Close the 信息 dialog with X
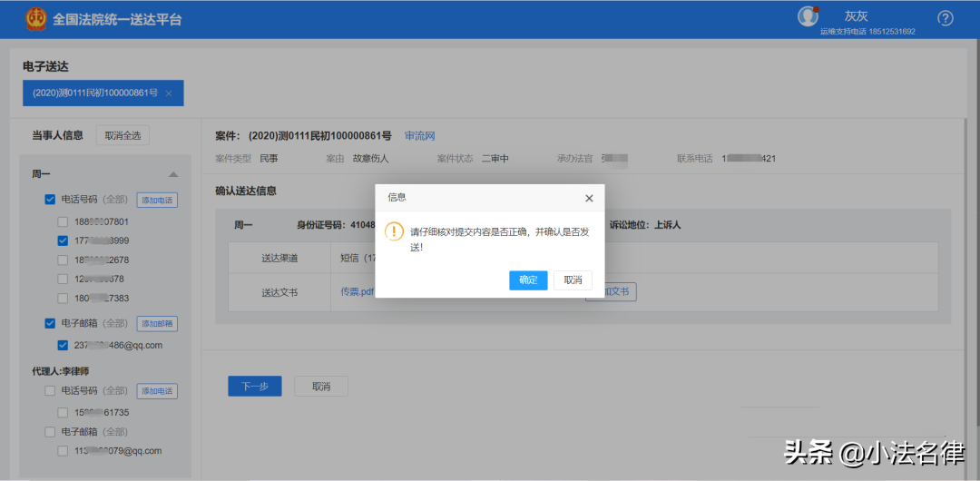The image size is (980, 481). coord(589,198)
